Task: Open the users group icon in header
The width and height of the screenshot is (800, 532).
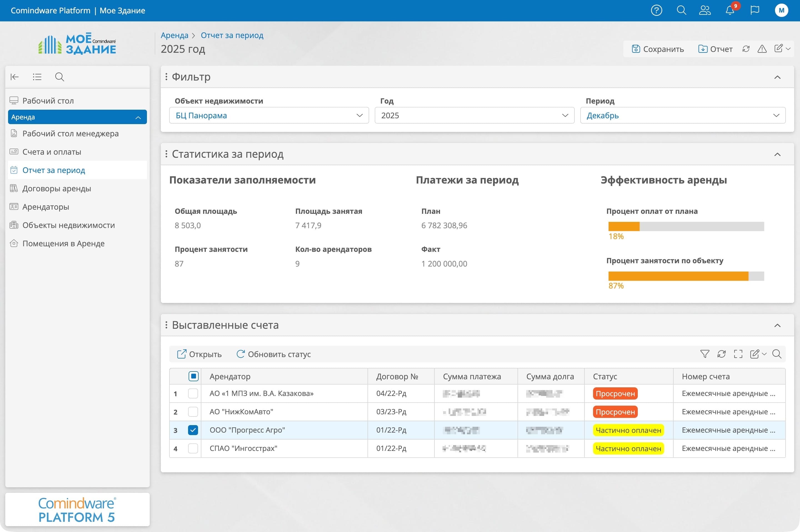Action: point(705,11)
